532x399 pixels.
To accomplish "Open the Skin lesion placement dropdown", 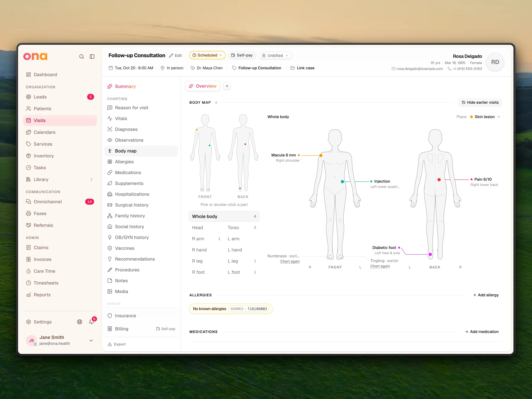I will 485,117.
